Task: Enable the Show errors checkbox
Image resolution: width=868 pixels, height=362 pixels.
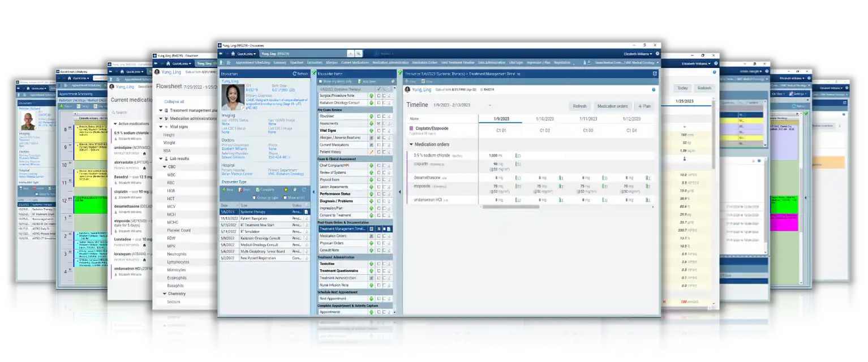Action: coord(285,197)
